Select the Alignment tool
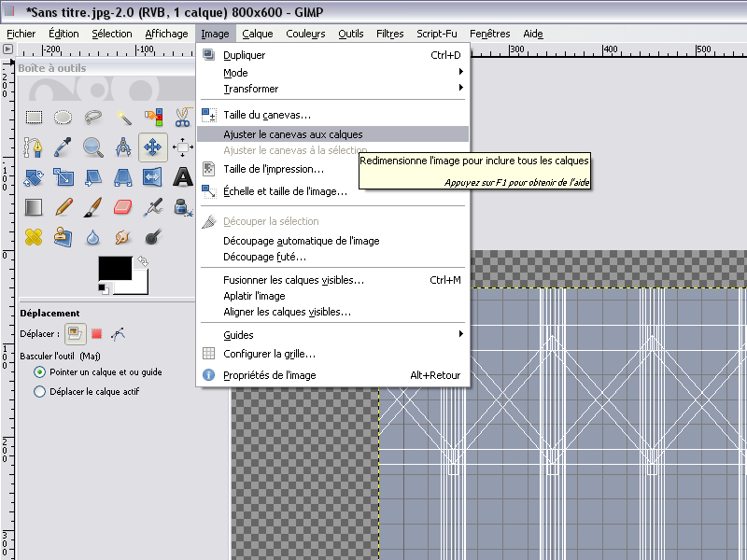The height and width of the screenshot is (560, 747). click(182, 147)
